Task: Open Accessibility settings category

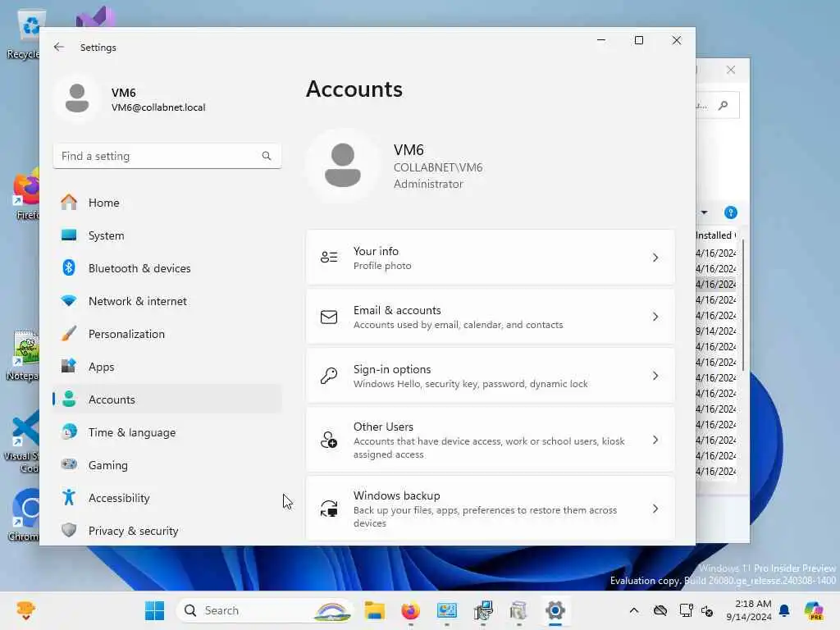Action: (x=167, y=498)
